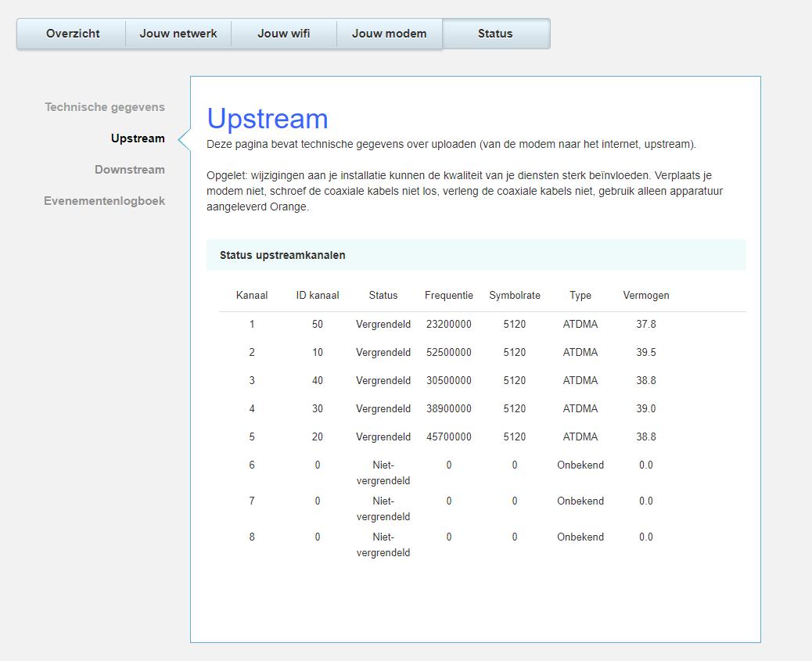
Task: Select Upstream in the sidebar
Action: coord(138,138)
